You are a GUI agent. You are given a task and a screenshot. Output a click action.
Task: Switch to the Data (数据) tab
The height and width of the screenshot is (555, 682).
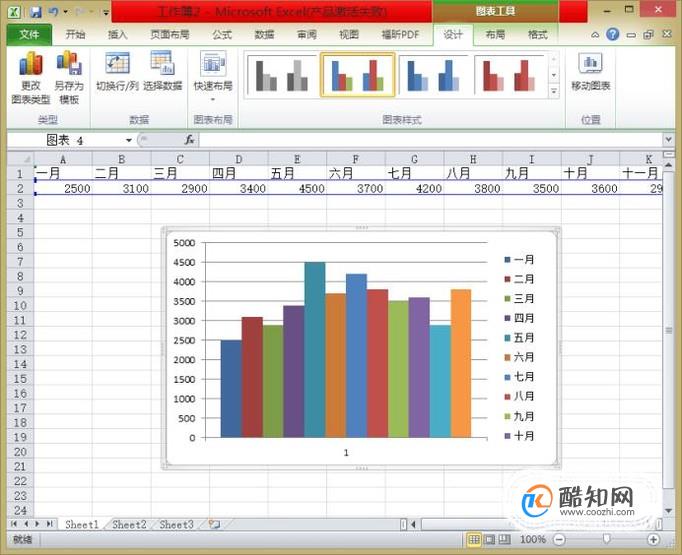tap(264, 34)
